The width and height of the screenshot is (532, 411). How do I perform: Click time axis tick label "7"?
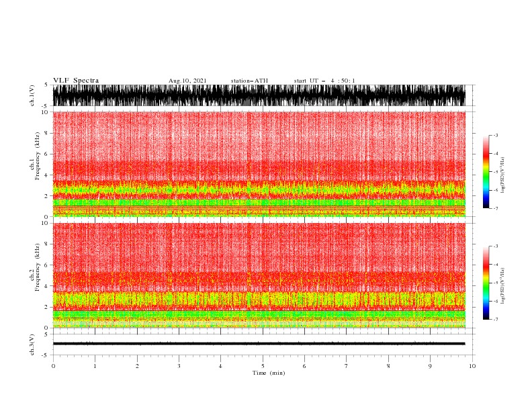347,366
